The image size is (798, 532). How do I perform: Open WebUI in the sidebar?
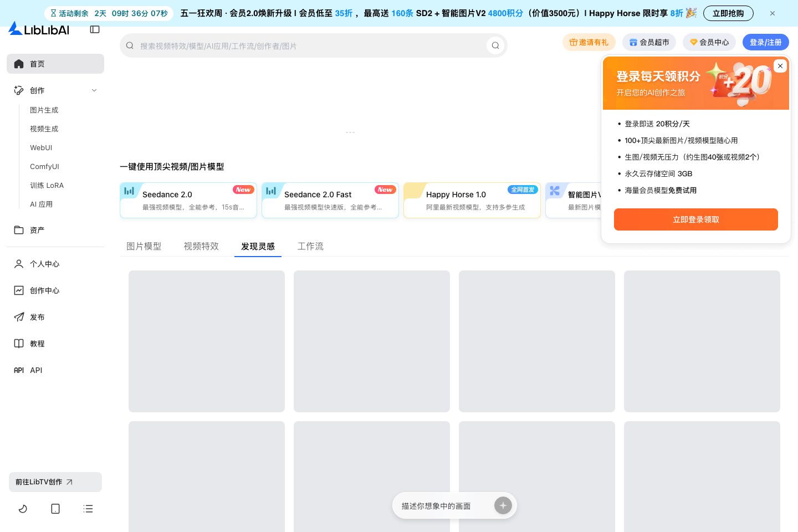tap(41, 148)
